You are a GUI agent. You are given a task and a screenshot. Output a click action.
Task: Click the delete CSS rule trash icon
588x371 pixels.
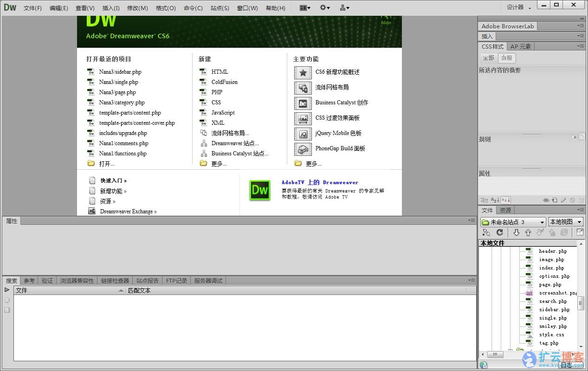coord(581,200)
